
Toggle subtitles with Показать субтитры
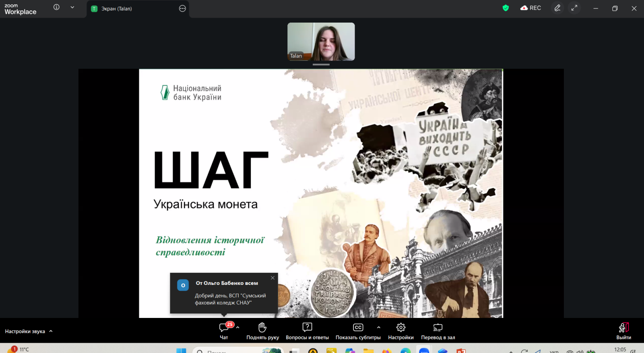click(x=358, y=328)
